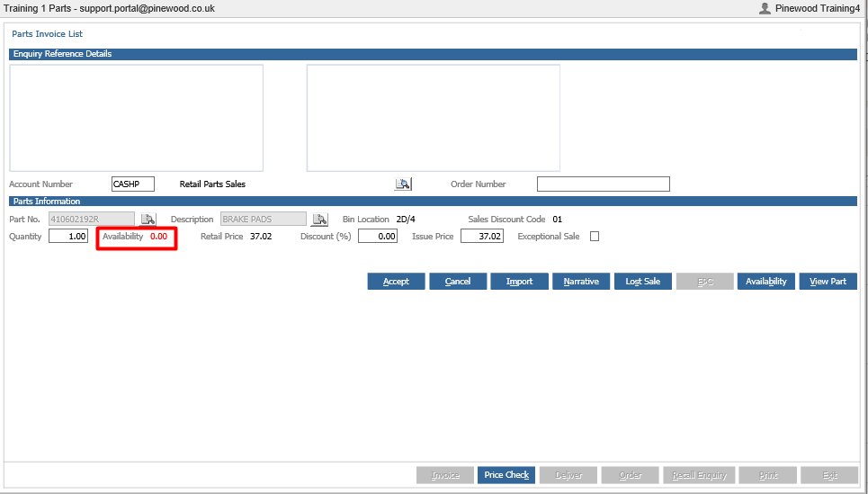Open the Description search lookup icon
Viewport: 868px width, 494px height.
pyautogui.click(x=319, y=220)
